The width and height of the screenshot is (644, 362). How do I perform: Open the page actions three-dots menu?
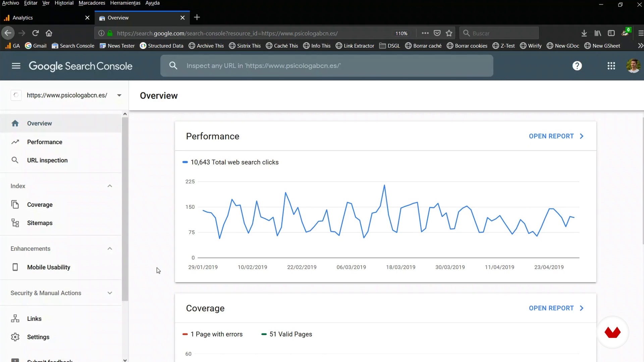tap(425, 33)
